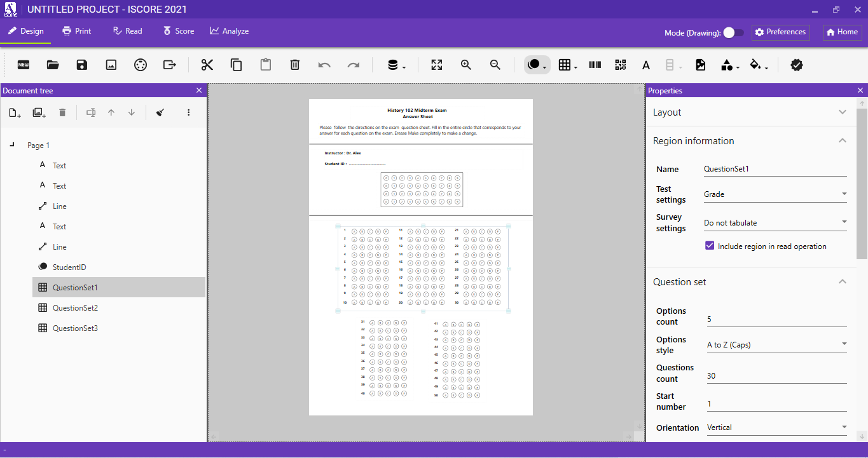Screen dimensions: 868x458
Task: Click the broom clean icon in Document tree
Action: [x=160, y=112]
